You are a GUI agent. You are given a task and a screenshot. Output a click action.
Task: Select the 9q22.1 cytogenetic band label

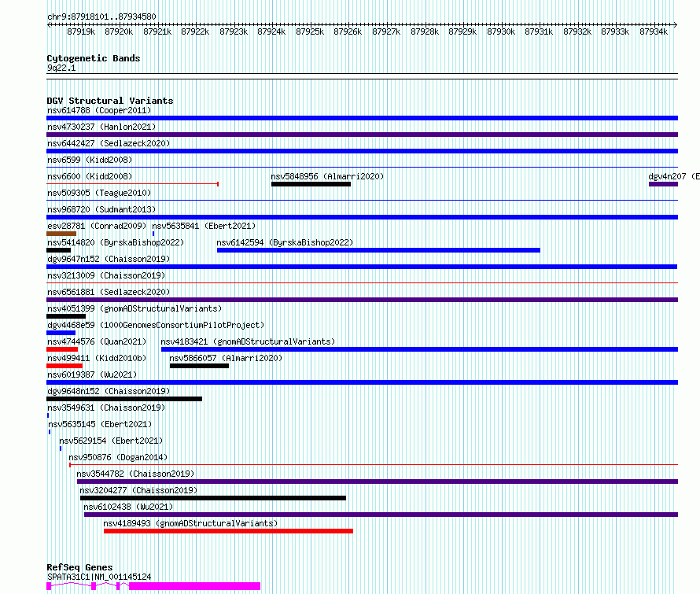[x=61, y=68]
